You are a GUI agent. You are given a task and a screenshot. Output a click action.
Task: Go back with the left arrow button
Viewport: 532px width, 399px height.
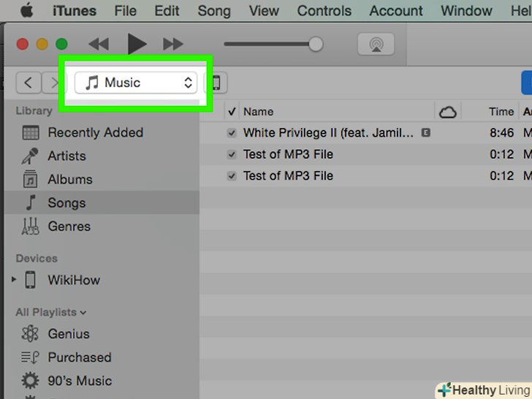[28, 83]
